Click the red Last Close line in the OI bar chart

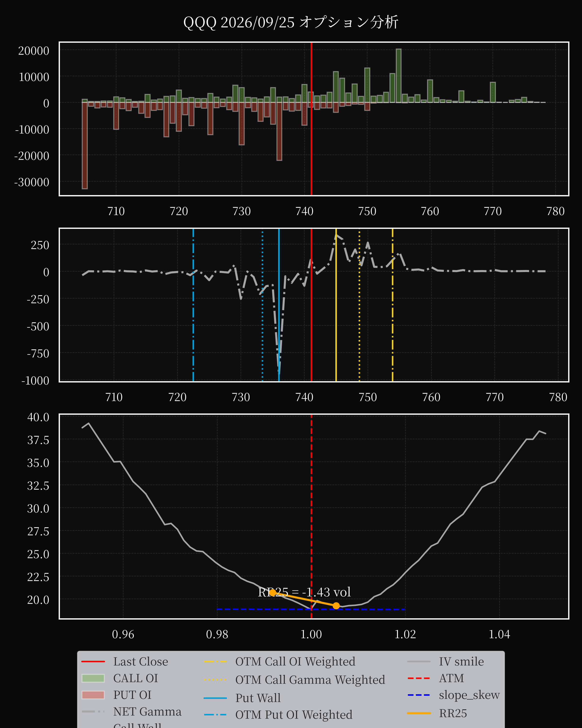(311, 119)
